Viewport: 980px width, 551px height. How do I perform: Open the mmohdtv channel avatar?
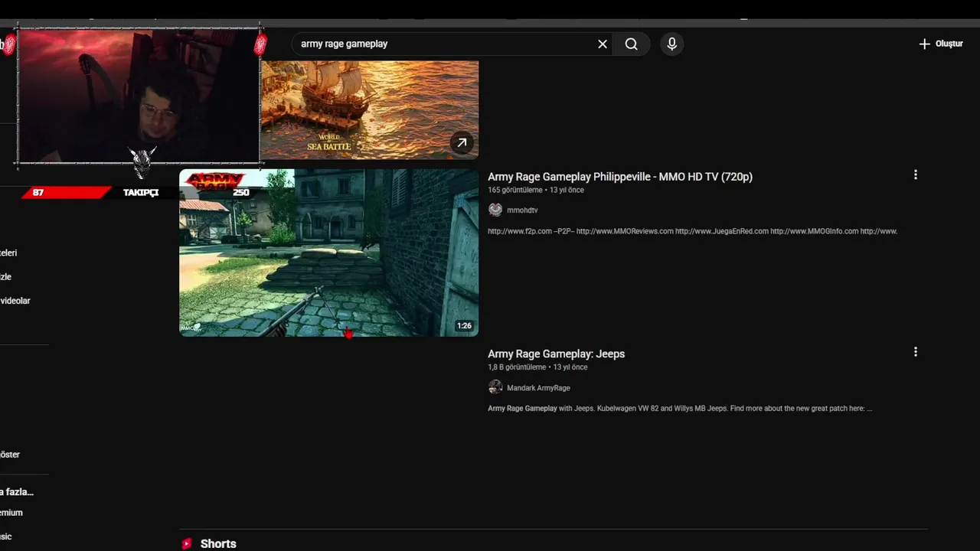tap(495, 210)
